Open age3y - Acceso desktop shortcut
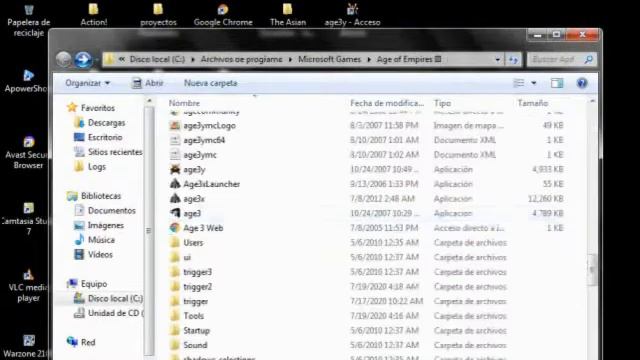This screenshot has width=640, height=360. [352, 15]
